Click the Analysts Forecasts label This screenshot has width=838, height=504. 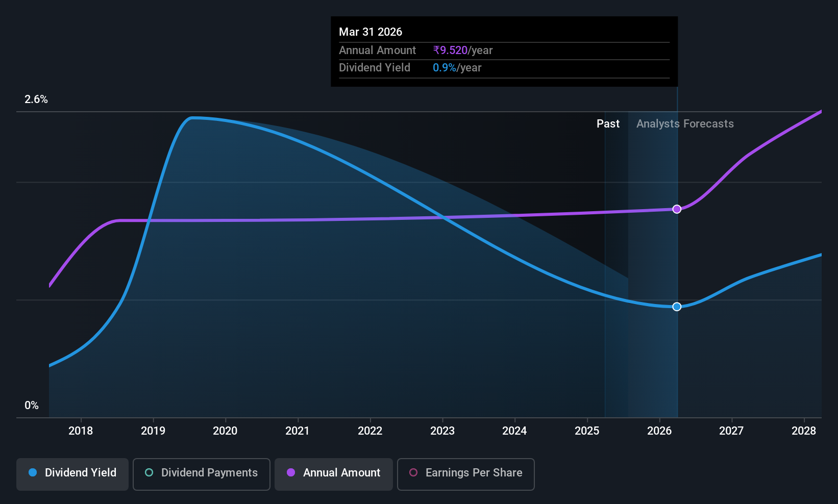coord(685,123)
